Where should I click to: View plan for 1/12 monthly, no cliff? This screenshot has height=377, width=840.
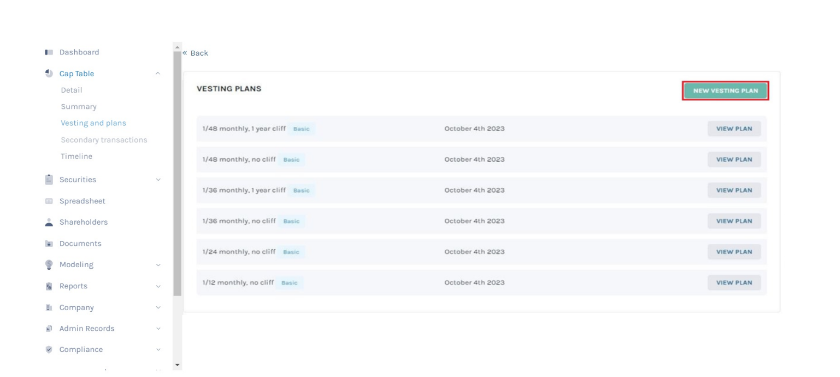coord(734,283)
